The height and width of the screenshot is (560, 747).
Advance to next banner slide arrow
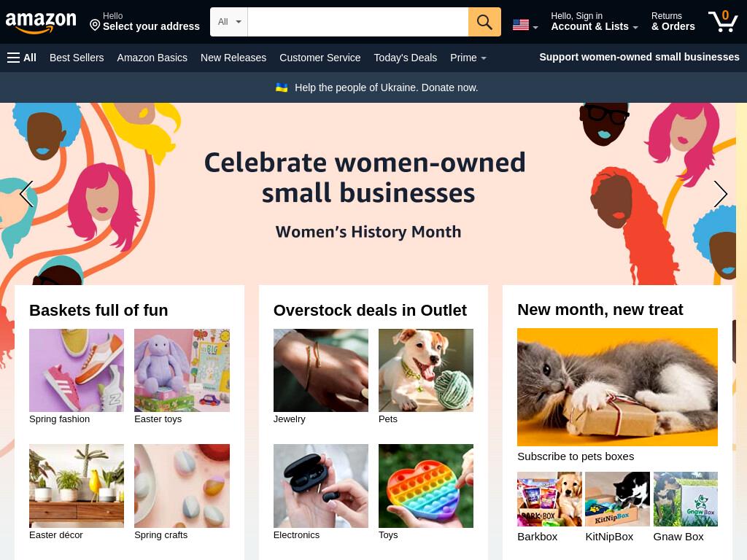pyautogui.click(x=720, y=194)
